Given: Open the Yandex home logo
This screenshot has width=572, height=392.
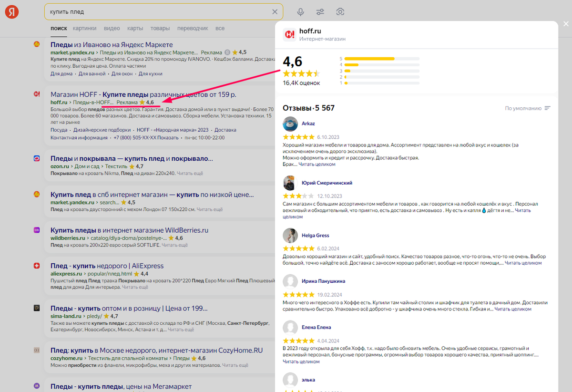Looking at the screenshot, I should [12, 12].
